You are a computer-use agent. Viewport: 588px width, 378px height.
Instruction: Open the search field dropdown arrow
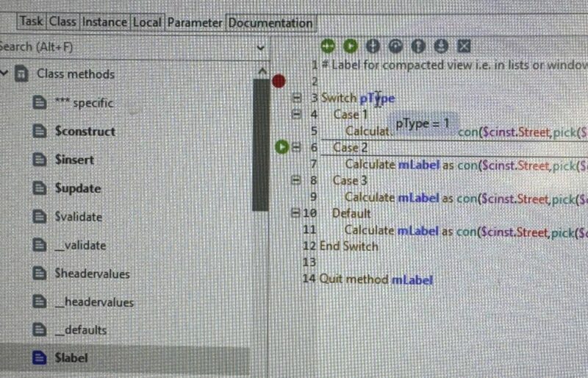point(260,47)
